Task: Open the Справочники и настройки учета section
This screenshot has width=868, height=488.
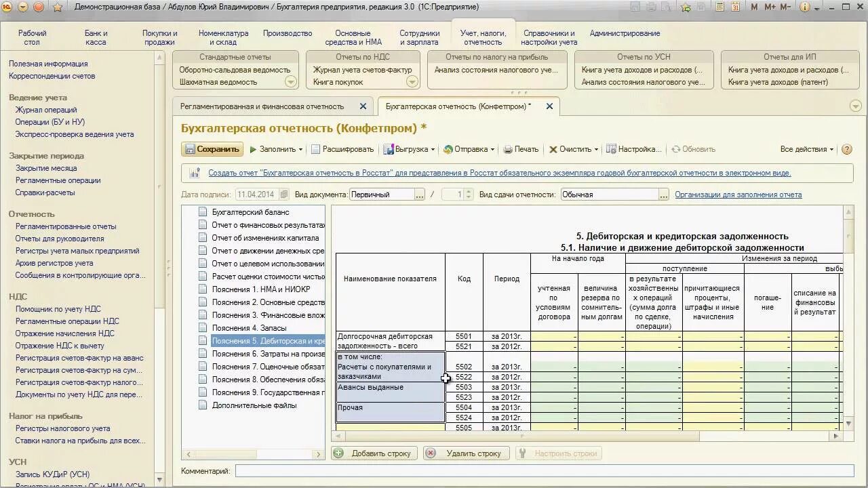Action: coord(549,37)
